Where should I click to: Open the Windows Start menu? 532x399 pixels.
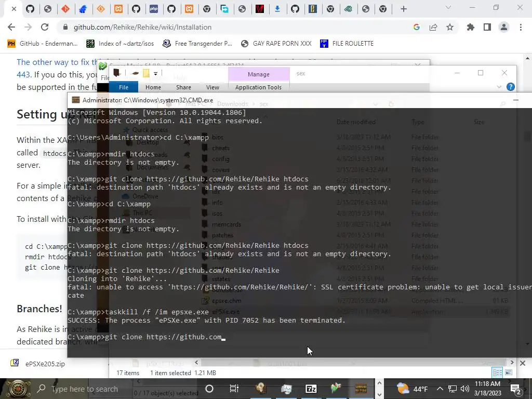point(17,389)
